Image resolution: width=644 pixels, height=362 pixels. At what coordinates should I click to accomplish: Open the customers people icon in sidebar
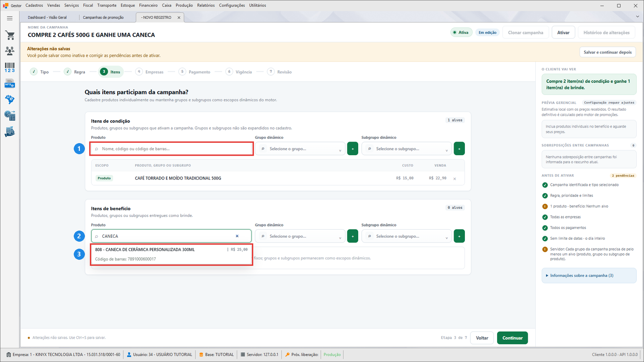pyautogui.click(x=10, y=51)
